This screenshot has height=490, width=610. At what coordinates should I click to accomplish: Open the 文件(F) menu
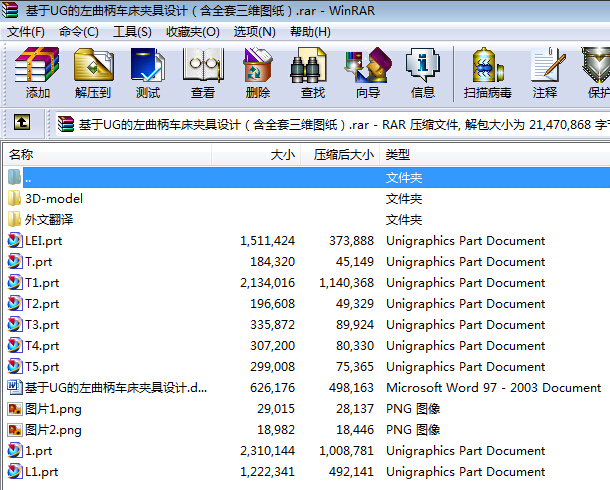26,32
